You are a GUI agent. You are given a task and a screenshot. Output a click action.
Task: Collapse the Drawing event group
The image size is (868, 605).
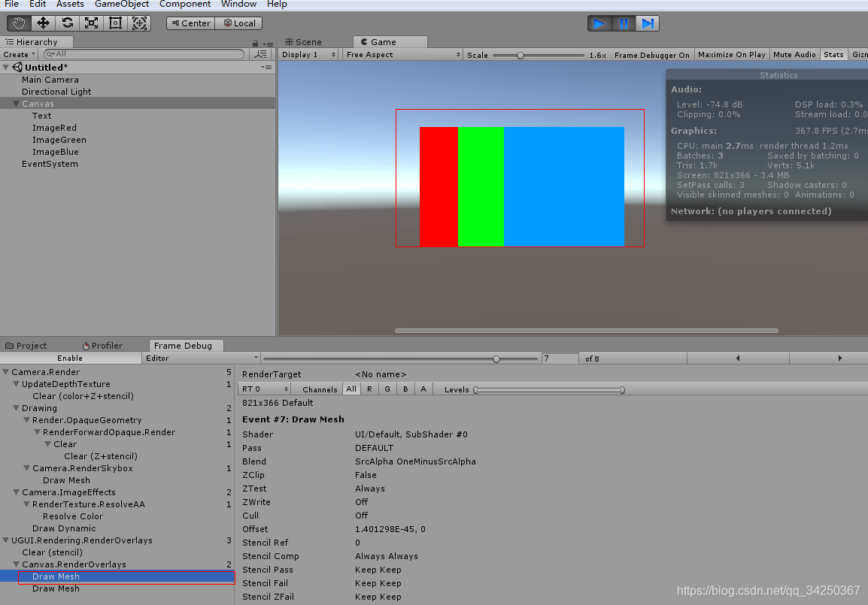[16, 408]
